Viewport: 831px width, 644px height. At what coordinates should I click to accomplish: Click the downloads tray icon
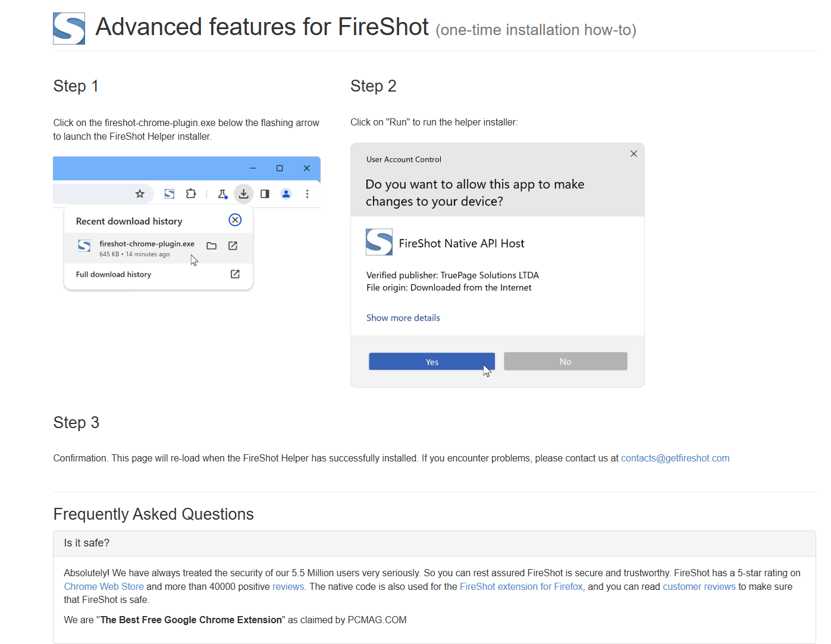point(244,194)
